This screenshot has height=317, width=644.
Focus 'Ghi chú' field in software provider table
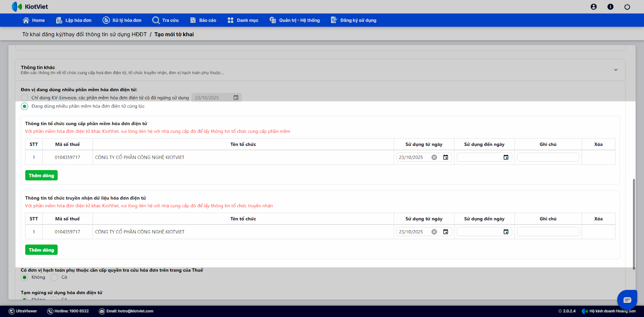point(548,157)
